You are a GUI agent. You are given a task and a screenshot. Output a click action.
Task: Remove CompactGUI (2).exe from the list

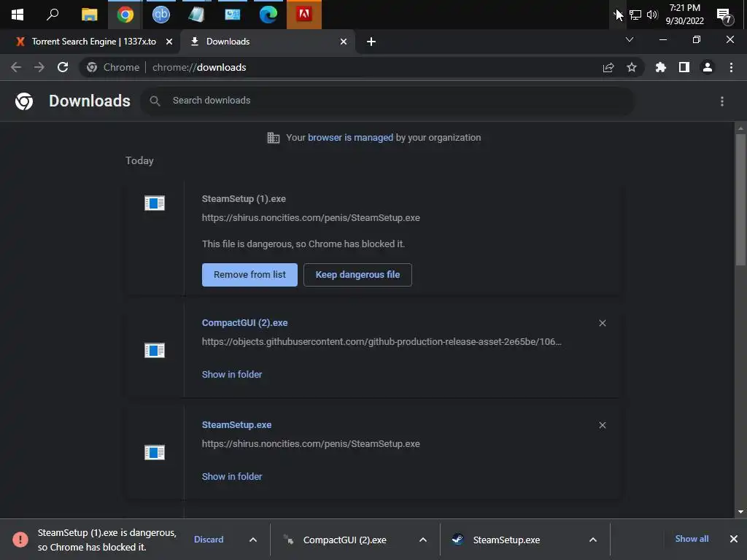pyautogui.click(x=602, y=323)
